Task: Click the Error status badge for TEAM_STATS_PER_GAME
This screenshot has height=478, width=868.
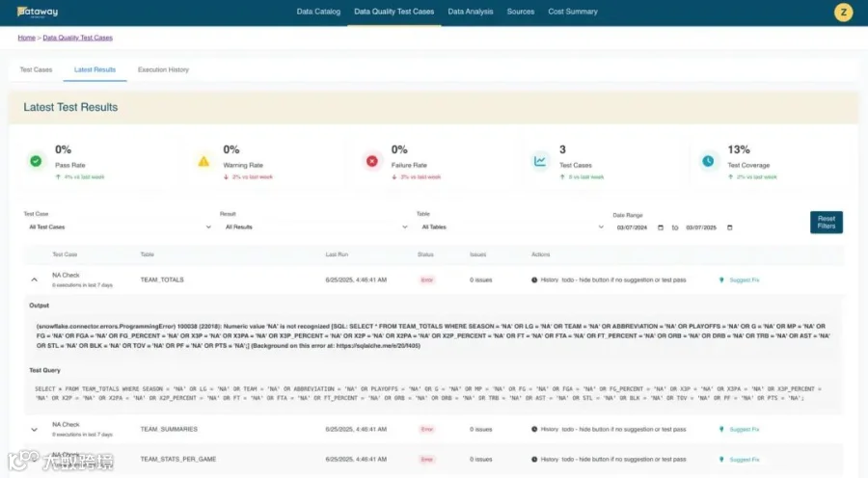Action: click(x=427, y=459)
